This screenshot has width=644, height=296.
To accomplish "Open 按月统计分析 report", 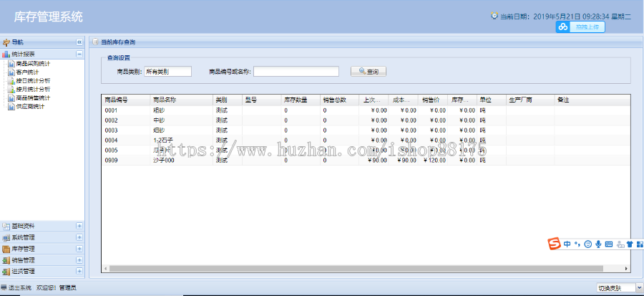I will point(33,89).
